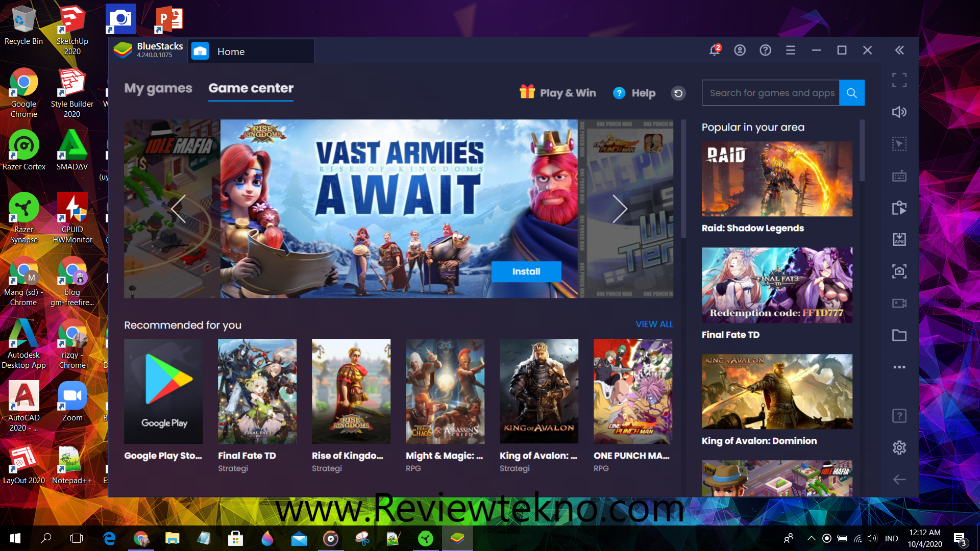Screen dimensions: 980x551
Task: Click the volume speaker icon in sidebar
Action: 899,112
